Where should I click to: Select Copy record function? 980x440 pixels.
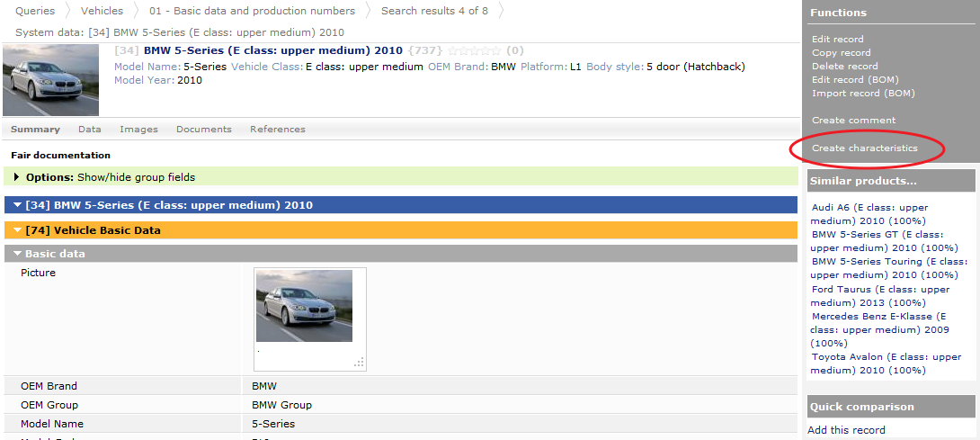point(842,52)
